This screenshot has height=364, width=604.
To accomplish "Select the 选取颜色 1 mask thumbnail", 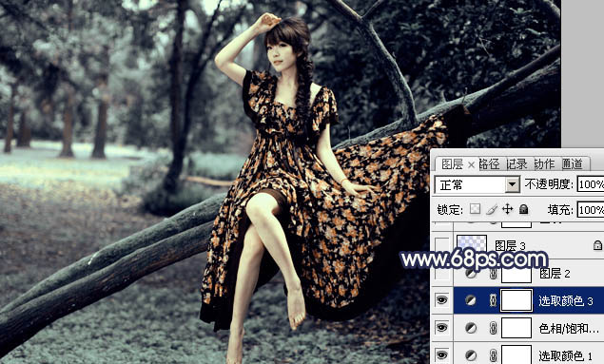I will [516, 354].
